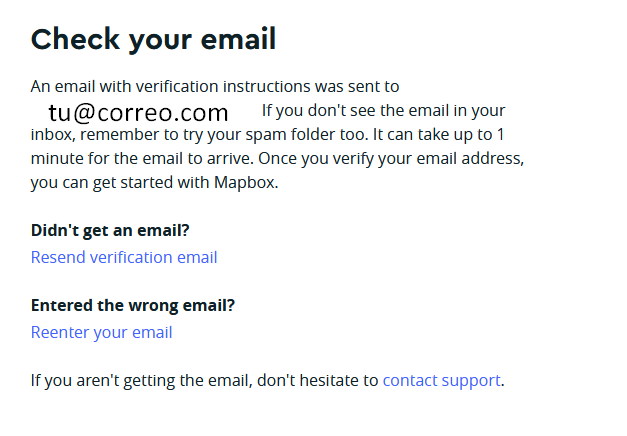
Task: Click the line starting An email with verification
Action: [215, 87]
